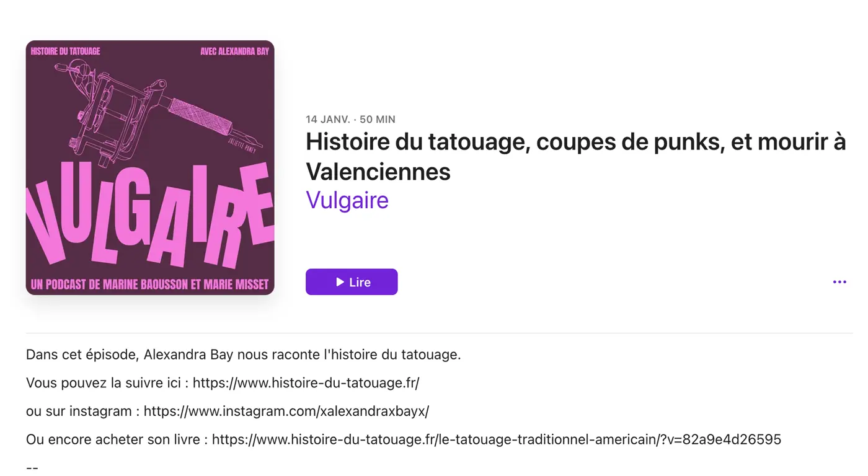The width and height of the screenshot is (868, 476).
Task: Open the Vulgaire podcast show link
Action: coord(347,200)
